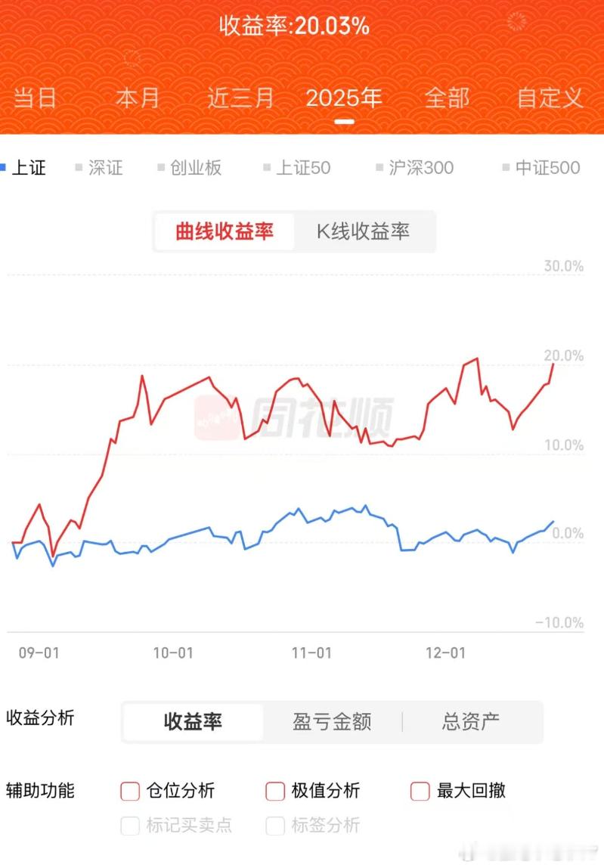604x868 pixels.
Task: View the 盈亏金额 analysis tab
Action: click(x=333, y=722)
